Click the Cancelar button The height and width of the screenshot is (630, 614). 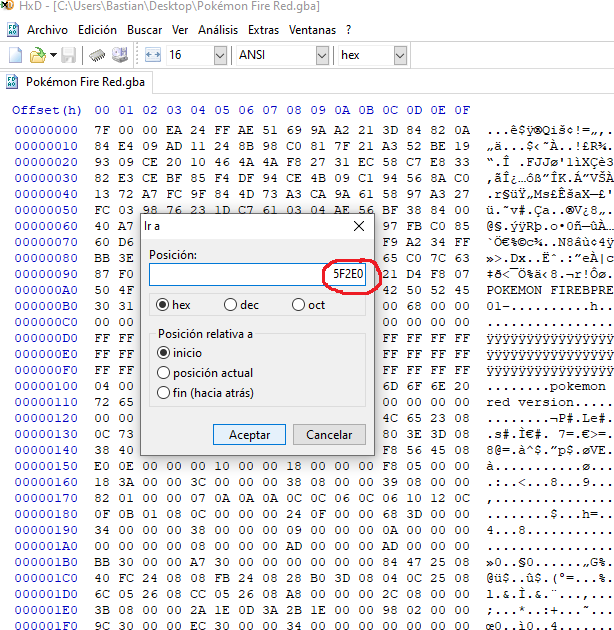(x=329, y=435)
